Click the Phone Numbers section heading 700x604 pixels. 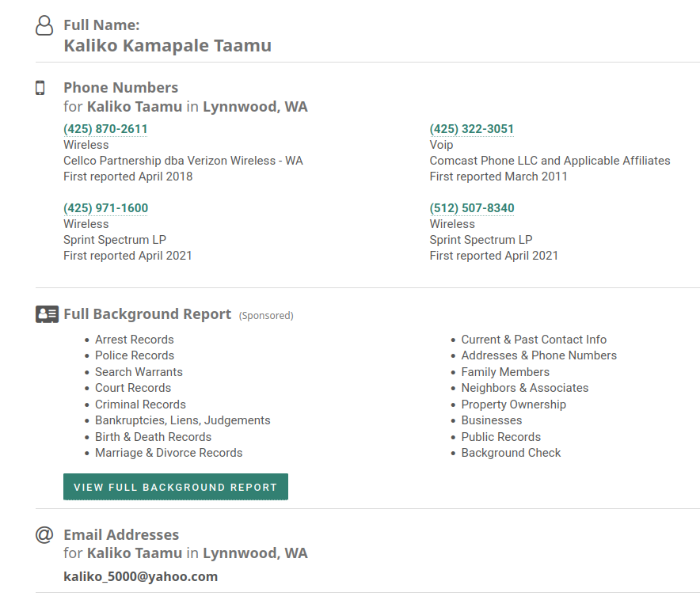[120, 88]
